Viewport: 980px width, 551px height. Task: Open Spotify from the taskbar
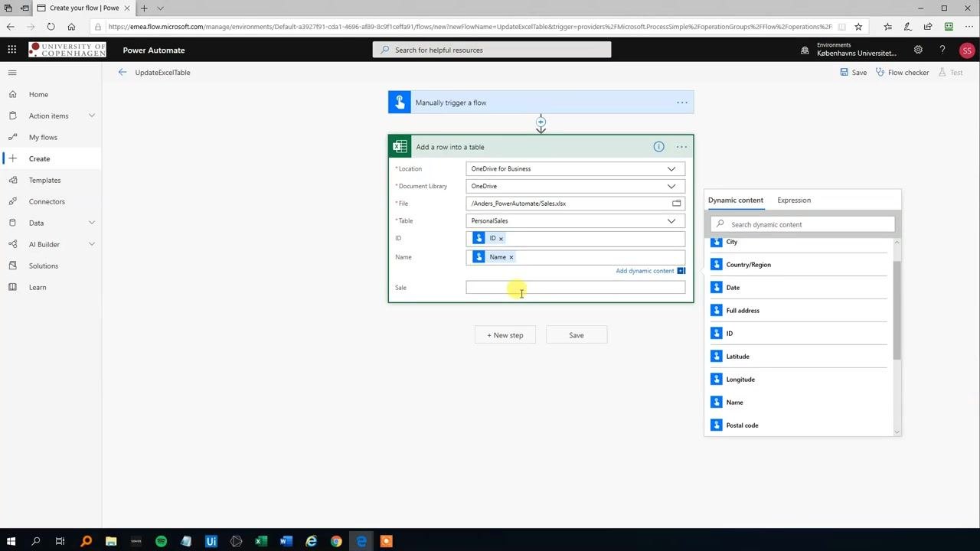[161, 541]
